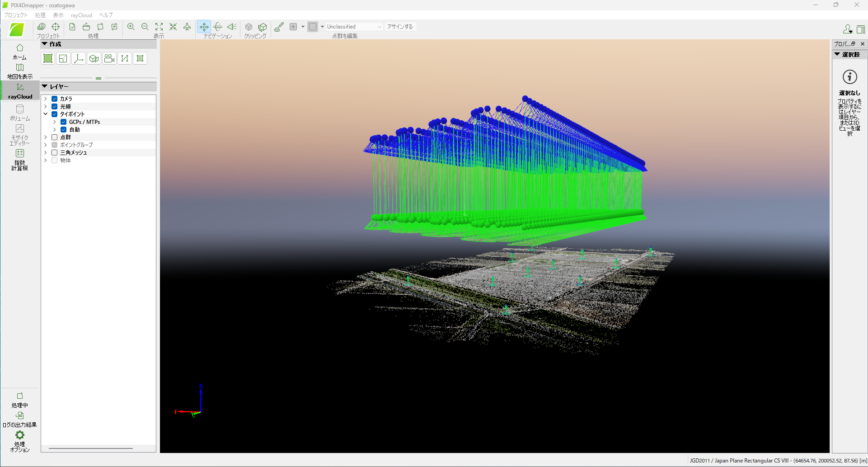
Task: Create a new polyline tool
Action: (125, 58)
